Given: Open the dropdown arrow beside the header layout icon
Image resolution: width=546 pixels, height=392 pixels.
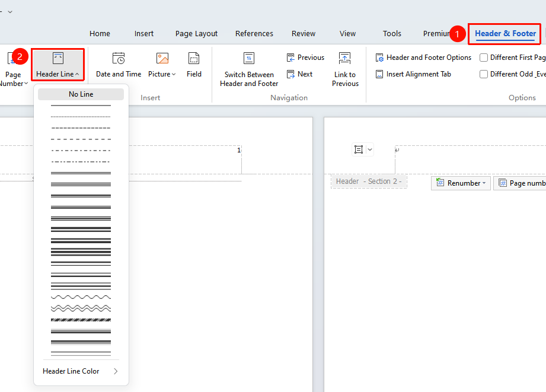Looking at the screenshot, I should click(370, 149).
